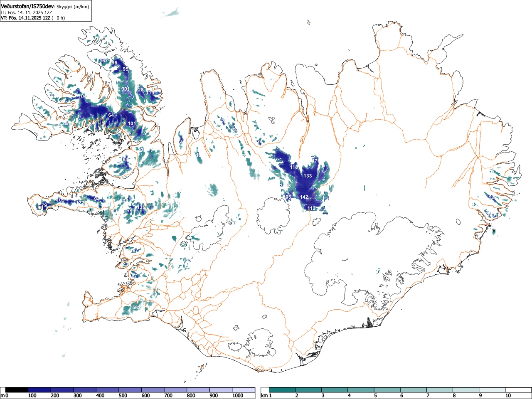Select the VT: Fös. 14.11.2025 12Z line
The height and width of the screenshot is (399, 532).
click(x=25, y=18)
